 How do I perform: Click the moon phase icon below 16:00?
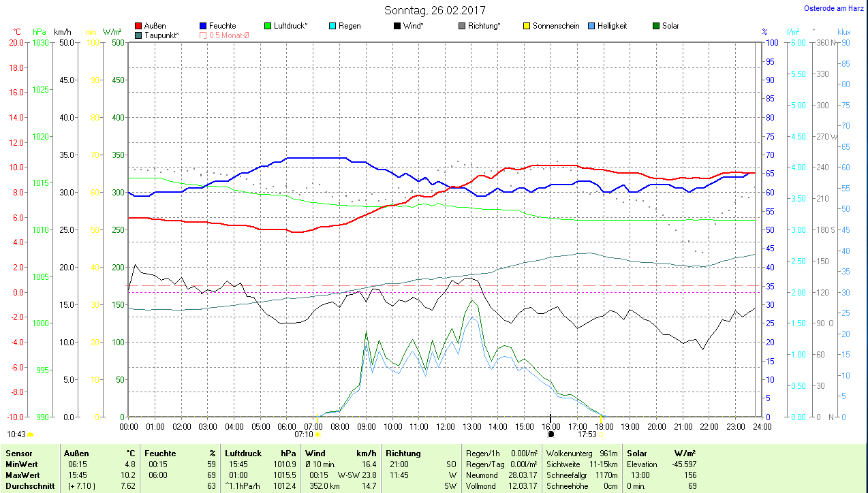pyautogui.click(x=551, y=434)
